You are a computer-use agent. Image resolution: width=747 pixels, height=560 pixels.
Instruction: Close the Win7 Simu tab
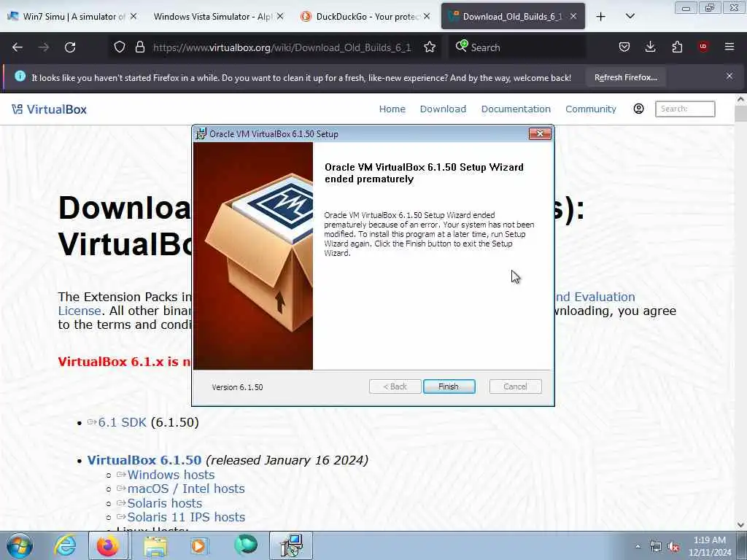(133, 16)
